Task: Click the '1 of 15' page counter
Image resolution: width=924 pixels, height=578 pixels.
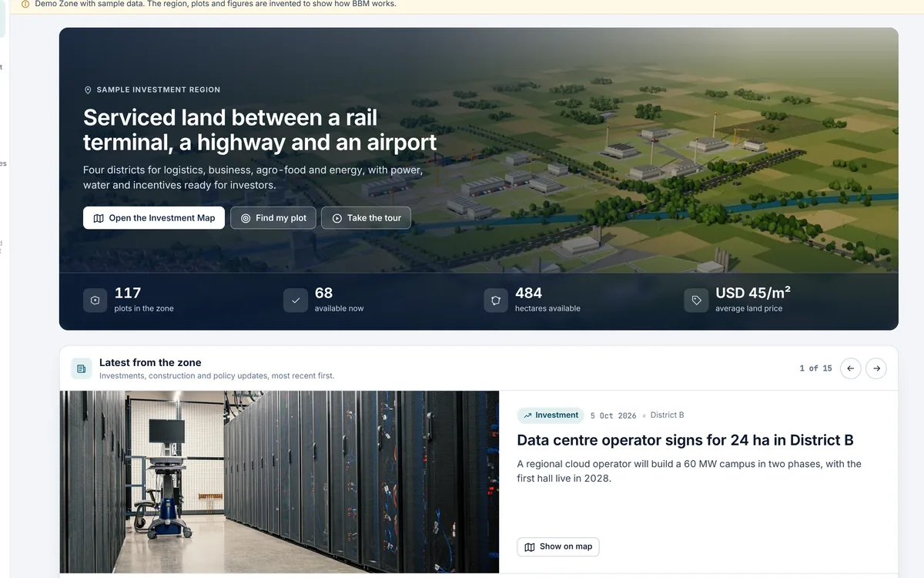Action: click(x=815, y=368)
